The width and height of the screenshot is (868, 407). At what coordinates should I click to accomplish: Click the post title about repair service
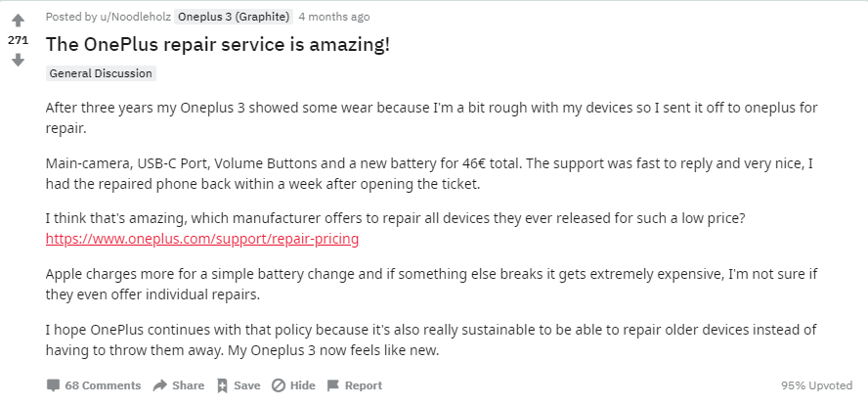point(218,45)
